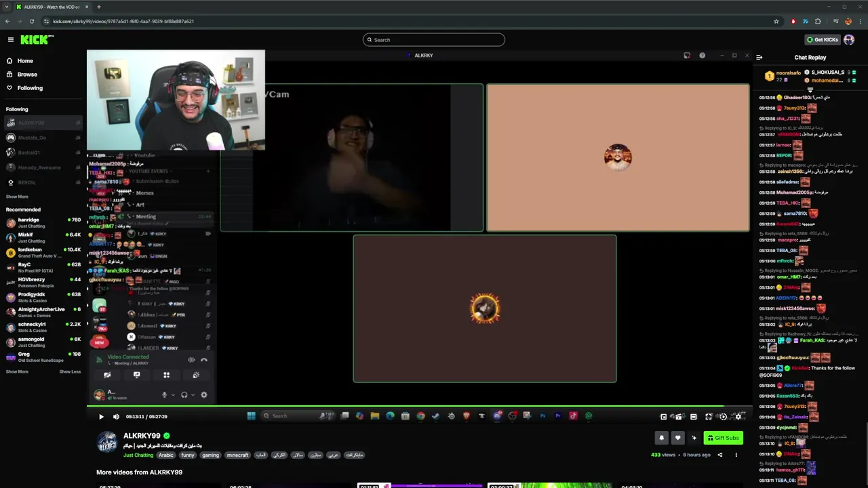868x488 pixels.
Task: Bookmark this page with the star icon
Action: coord(776,21)
